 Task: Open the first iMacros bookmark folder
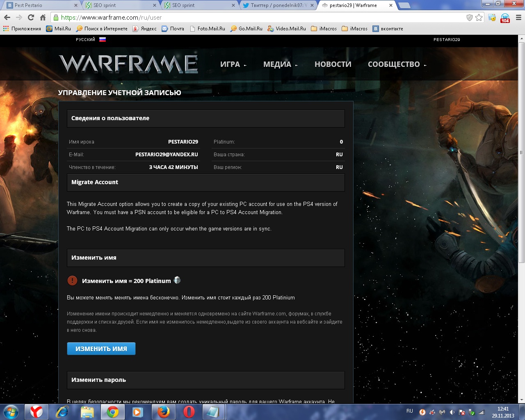(324, 29)
